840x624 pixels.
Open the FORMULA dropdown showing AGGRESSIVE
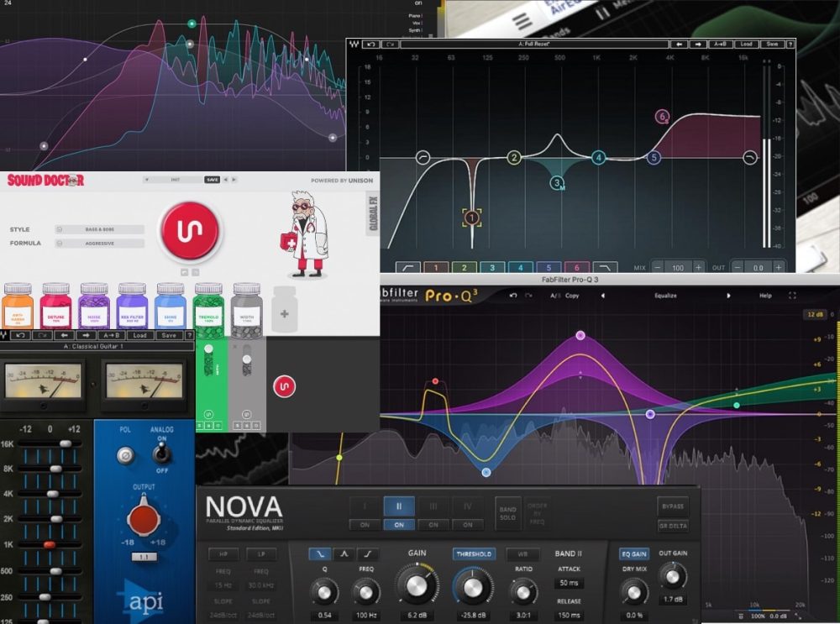(101, 244)
